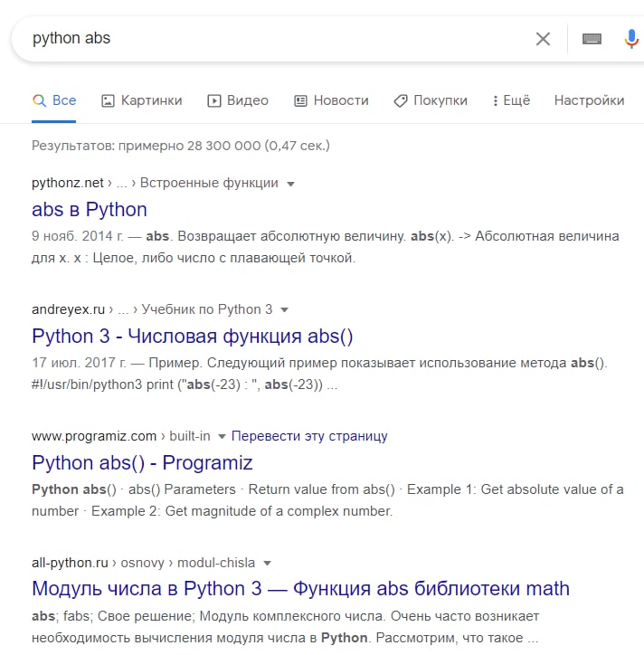Click the '17 июл. 2017 г.' snippet date
Image resolution: width=644 pixels, height=655 pixels.
click(x=79, y=363)
